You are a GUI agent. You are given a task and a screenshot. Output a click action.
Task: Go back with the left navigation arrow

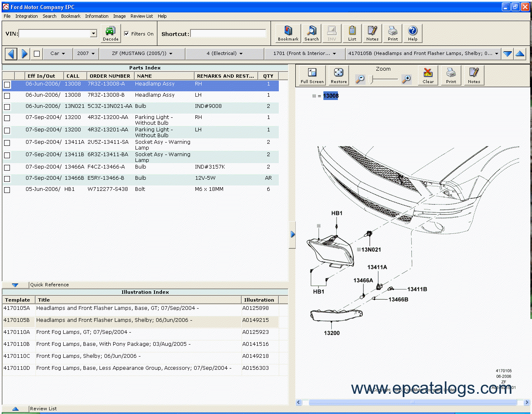[x=11, y=54]
